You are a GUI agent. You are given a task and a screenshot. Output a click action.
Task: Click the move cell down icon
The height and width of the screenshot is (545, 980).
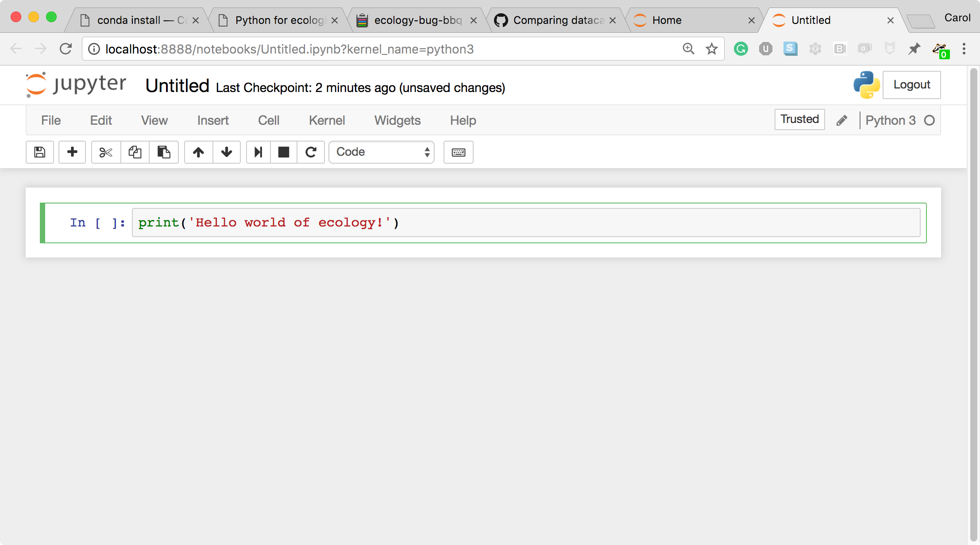click(x=227, y=152)
